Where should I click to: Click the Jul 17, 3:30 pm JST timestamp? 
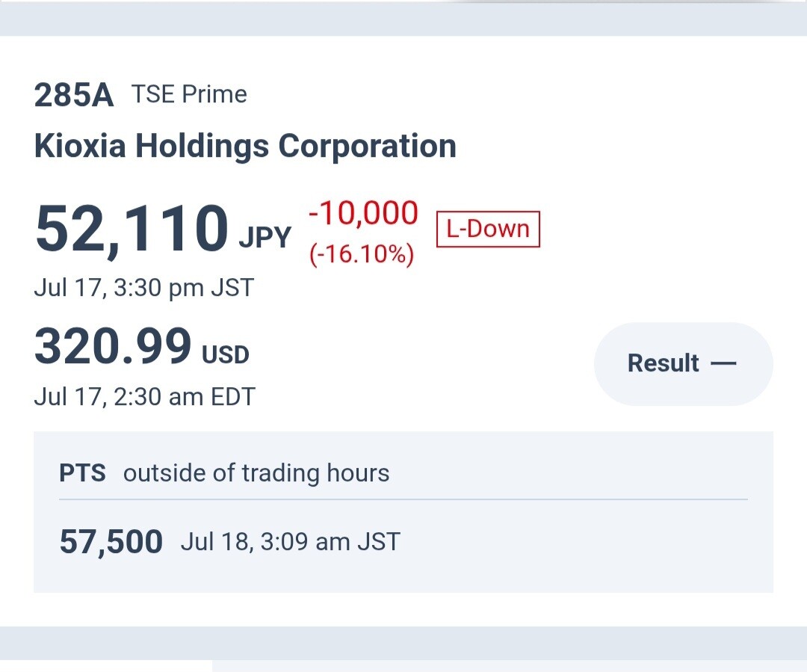(x=144, y=287)
